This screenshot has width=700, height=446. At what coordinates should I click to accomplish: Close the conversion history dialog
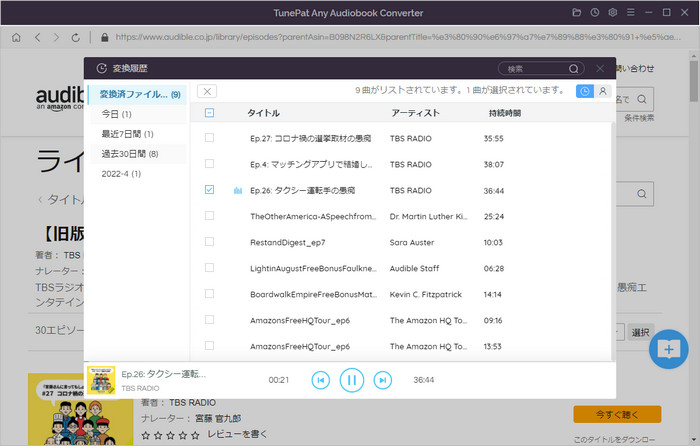[600, 68]
